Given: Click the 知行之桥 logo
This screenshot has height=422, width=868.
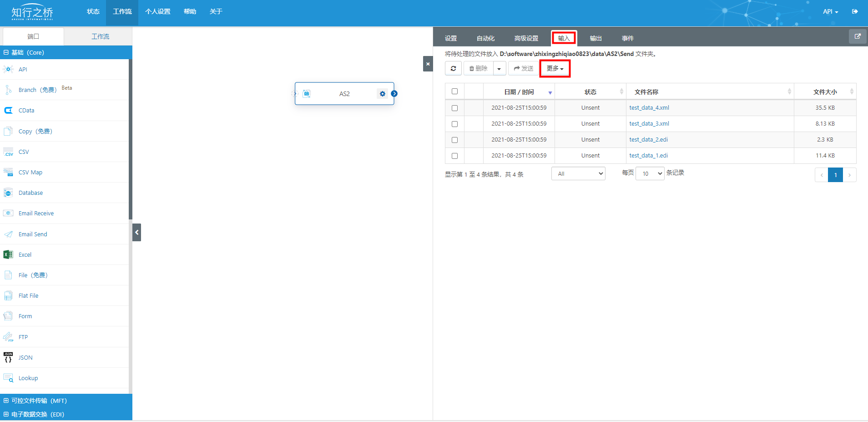Looking at the screenshot, I should 32,12.
